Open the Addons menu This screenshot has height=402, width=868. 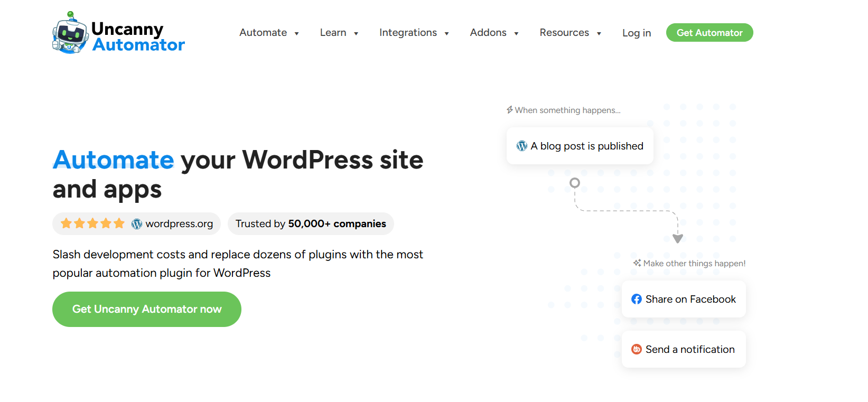[x=488, y=33]
